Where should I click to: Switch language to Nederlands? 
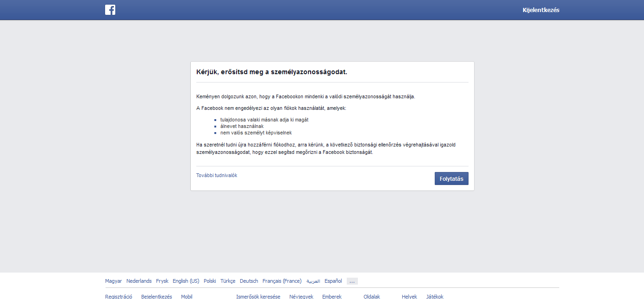coord(139,281)
